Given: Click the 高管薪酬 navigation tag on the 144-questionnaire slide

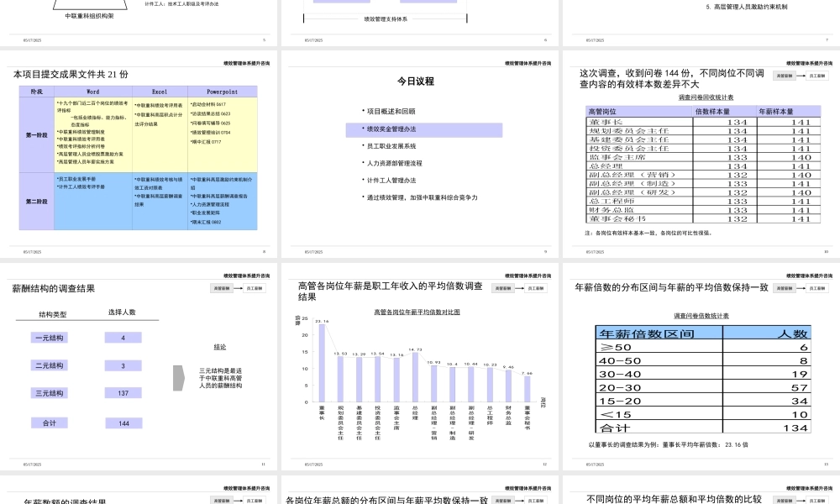Looking at the screenshot, I should (785, 76).
